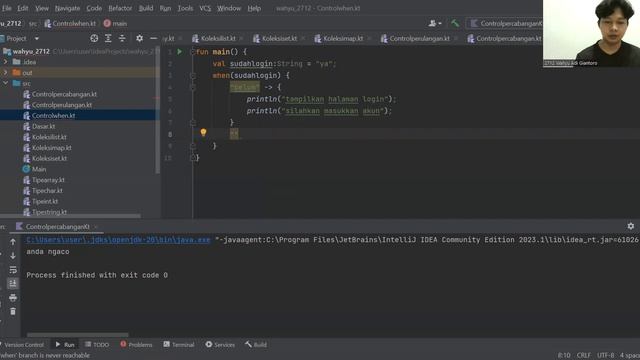Click CRLF line separator in status bar
Image resolution: width=640 pixels, height=360 pixels.
click(583, 355)
